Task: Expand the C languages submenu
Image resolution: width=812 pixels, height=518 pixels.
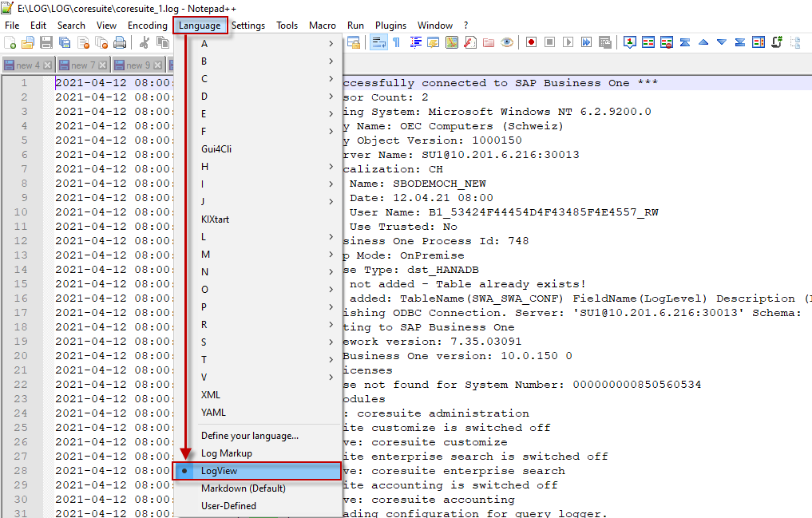Action: [257, 79]
